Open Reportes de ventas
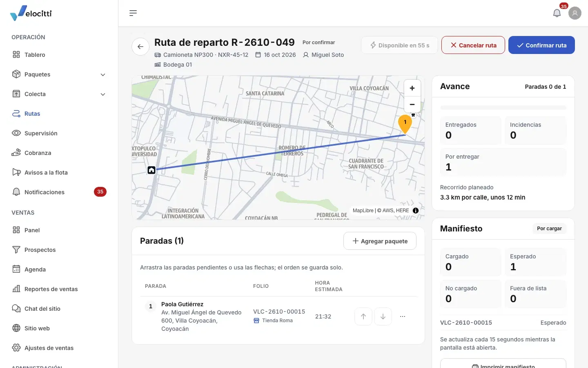 (x=59, y=289)
